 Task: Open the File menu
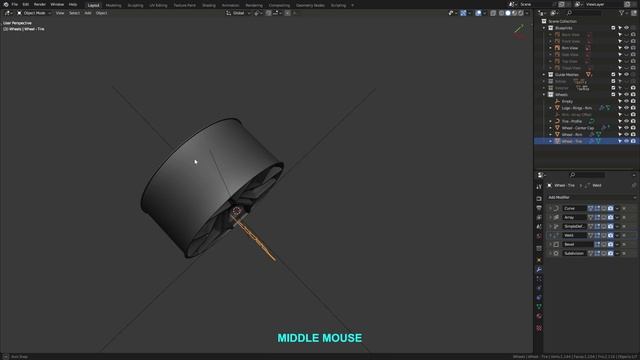15,4
